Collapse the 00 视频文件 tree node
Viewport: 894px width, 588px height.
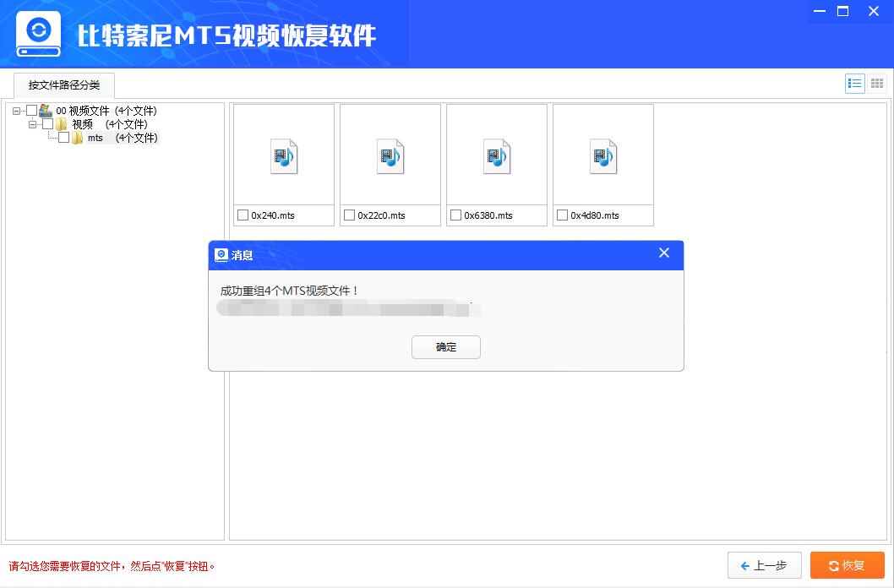(x=17, y=111)
